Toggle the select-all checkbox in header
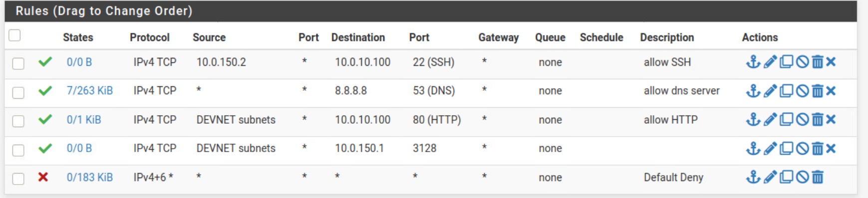Image resolution: width=868 pixels, height=198 pixels. (15, 35)
